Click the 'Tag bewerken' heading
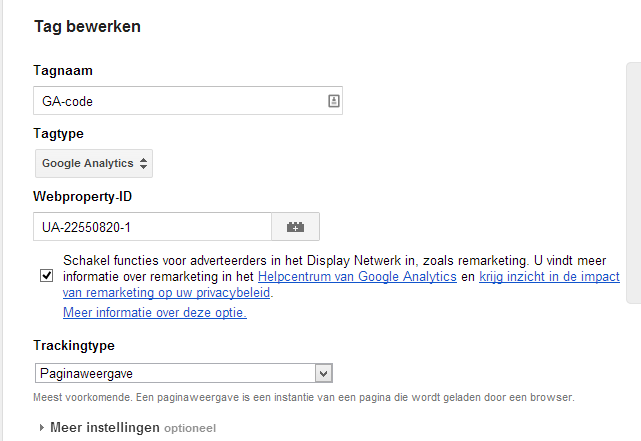 coord(87,27)
